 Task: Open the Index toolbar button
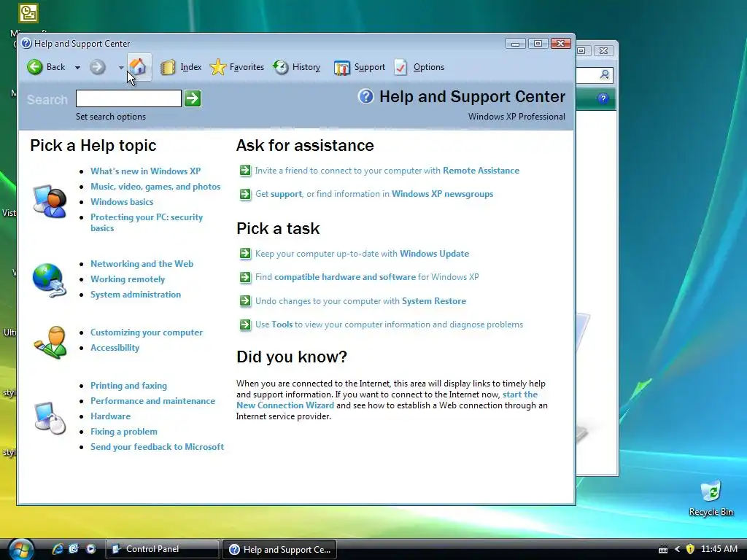[181, 67]
